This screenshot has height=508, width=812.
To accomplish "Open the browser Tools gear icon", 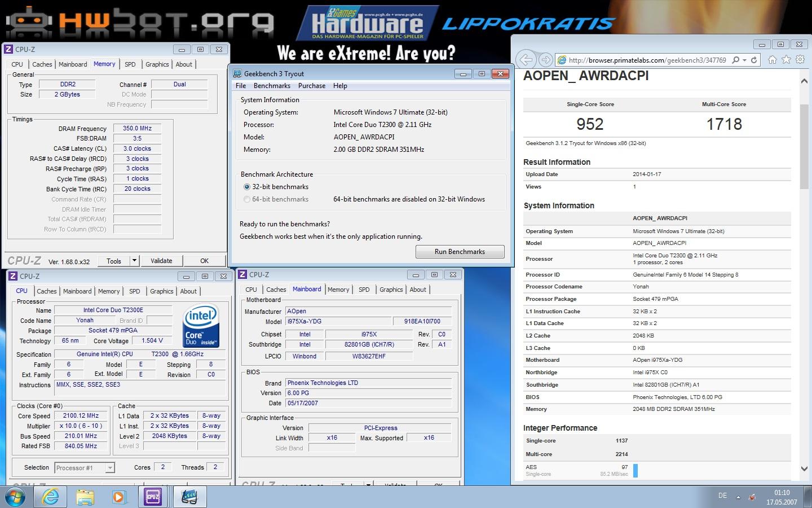I will coord(800,60).
